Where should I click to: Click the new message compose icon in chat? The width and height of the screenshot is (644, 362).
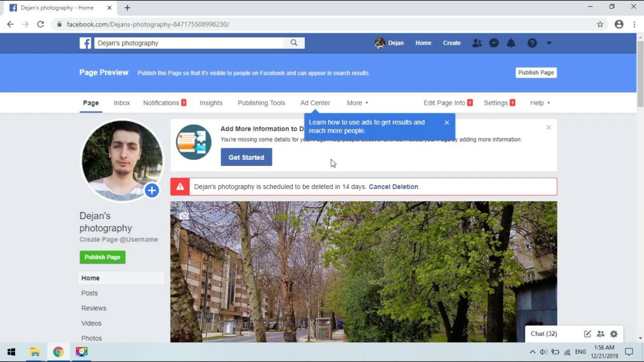click(x=587, y=334)
